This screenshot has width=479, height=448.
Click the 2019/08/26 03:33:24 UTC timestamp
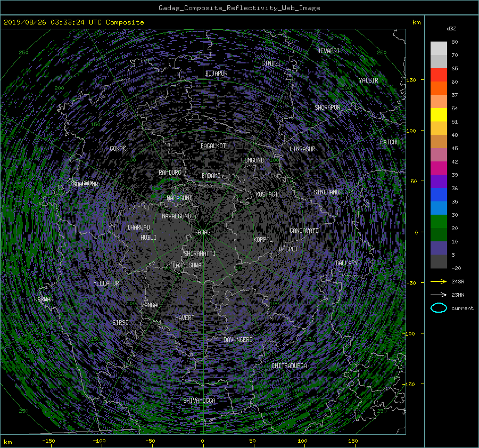tap(53, 22)
